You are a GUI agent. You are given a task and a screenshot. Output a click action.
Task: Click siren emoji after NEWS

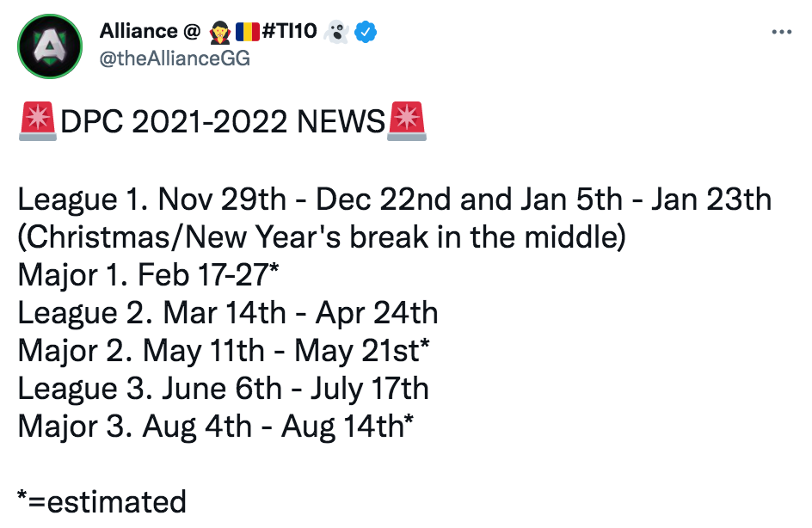click(x=407, y=121)
